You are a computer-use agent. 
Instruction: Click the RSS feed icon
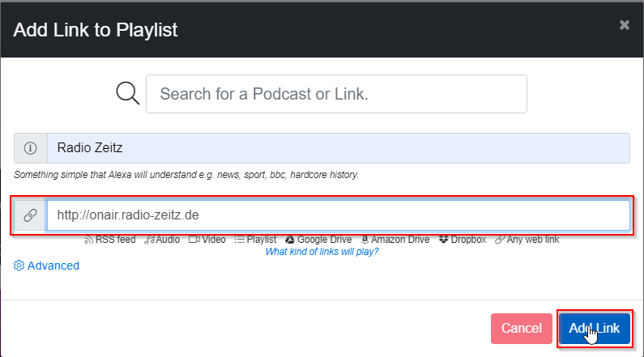point(88,240)
